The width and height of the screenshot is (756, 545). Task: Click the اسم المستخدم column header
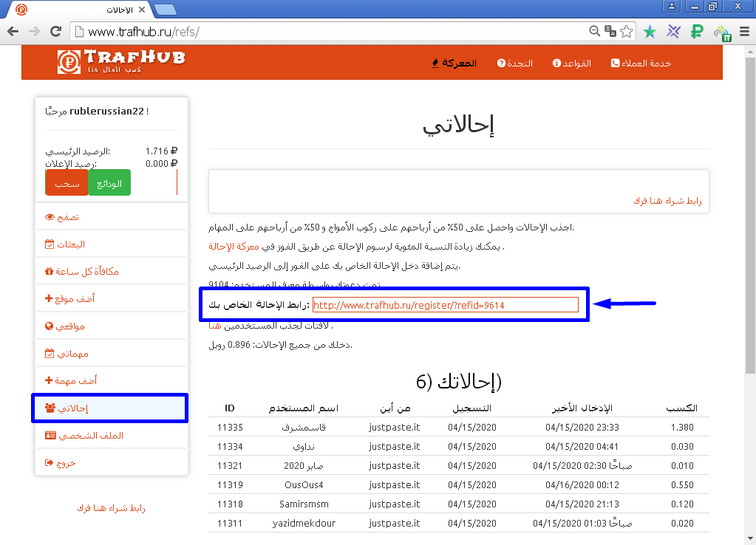coord(304,408)
